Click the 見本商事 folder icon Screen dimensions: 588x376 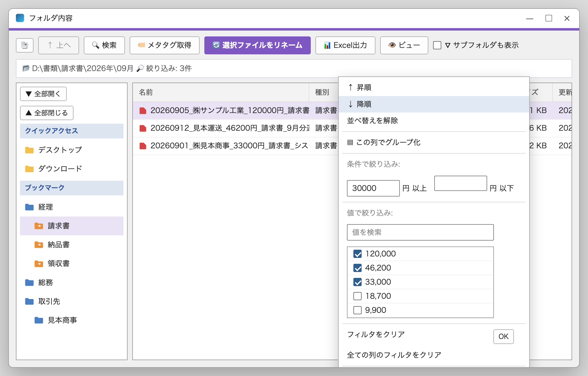point(39,320)
